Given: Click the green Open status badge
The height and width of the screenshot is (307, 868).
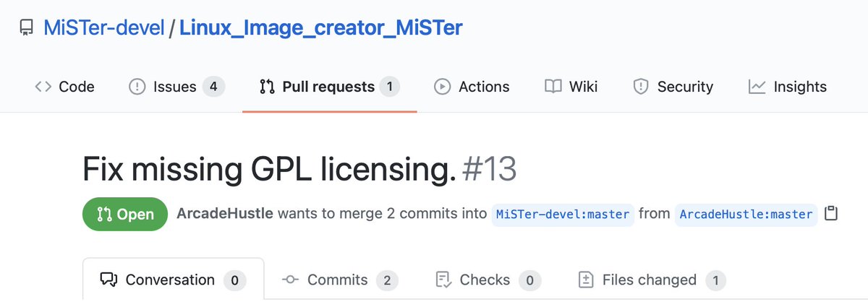Looking at the screenshot, I should [125, 215].
